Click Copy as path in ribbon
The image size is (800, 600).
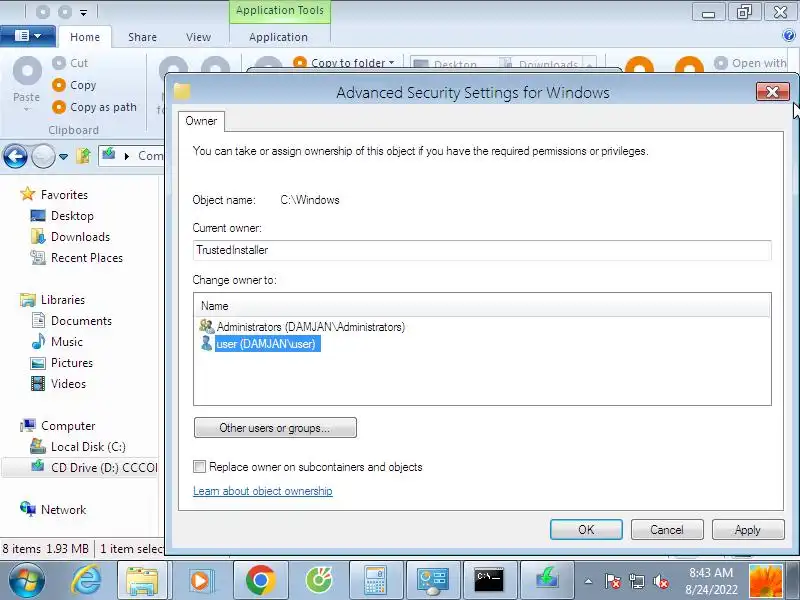coord(95,107)
